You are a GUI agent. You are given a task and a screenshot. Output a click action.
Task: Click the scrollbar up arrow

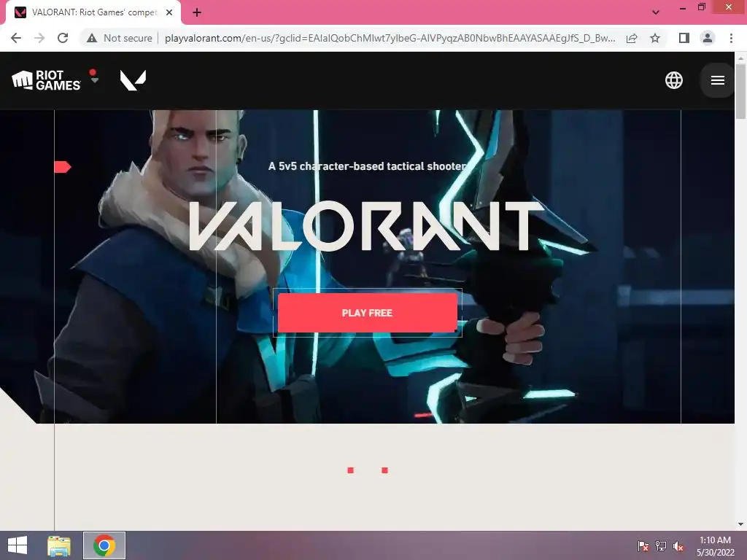740,57
